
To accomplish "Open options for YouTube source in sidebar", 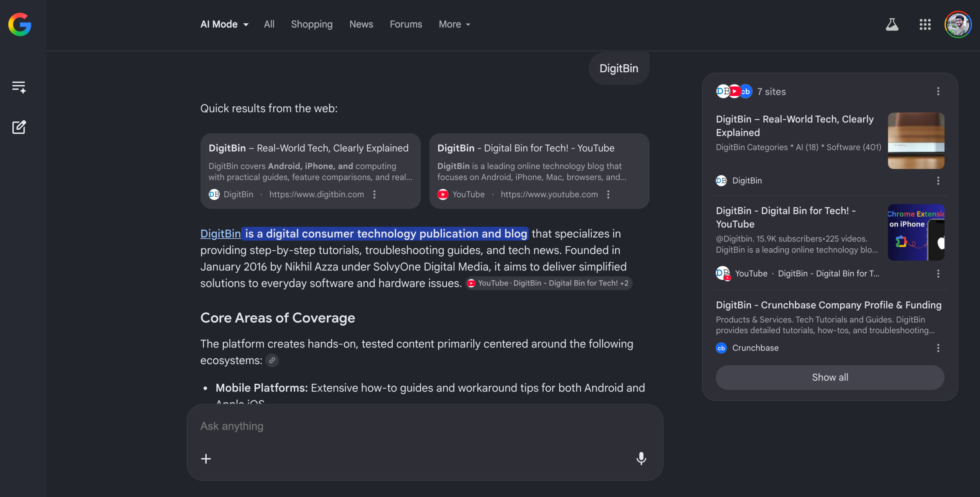I will 938,274.
